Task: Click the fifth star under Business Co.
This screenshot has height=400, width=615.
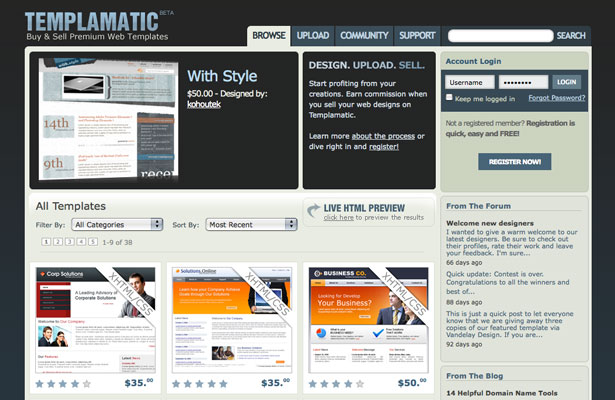Action: click(x=360, y=384)
